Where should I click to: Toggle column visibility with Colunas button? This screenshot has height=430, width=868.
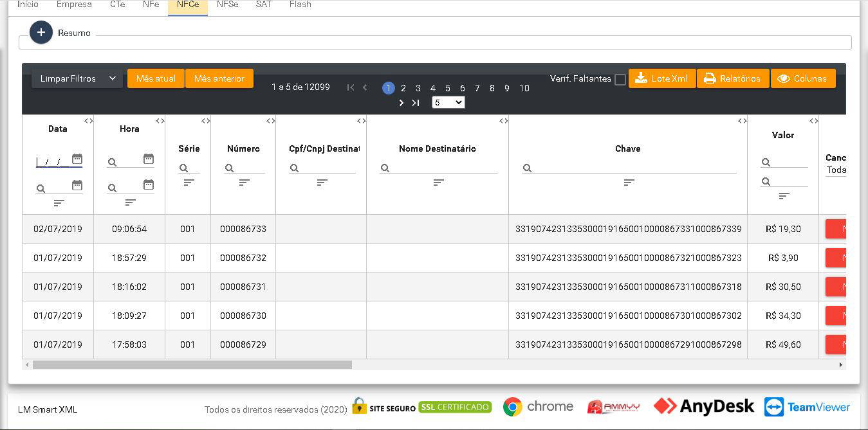[x=802, y=78]
